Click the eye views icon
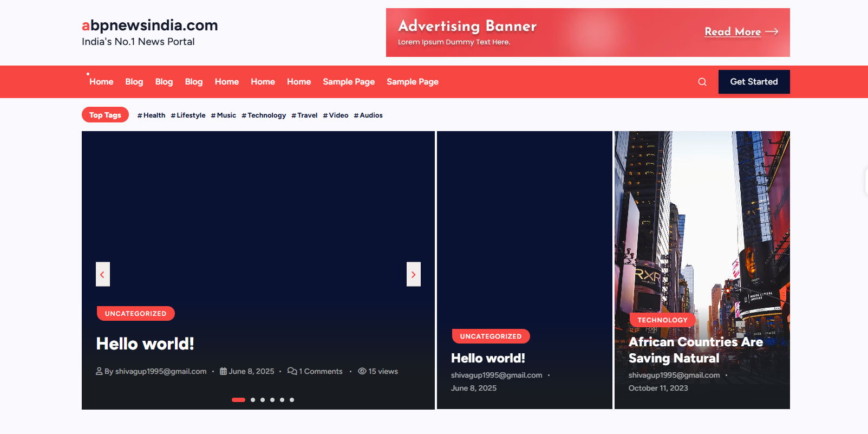868x434 pixels. pos(362,371)
